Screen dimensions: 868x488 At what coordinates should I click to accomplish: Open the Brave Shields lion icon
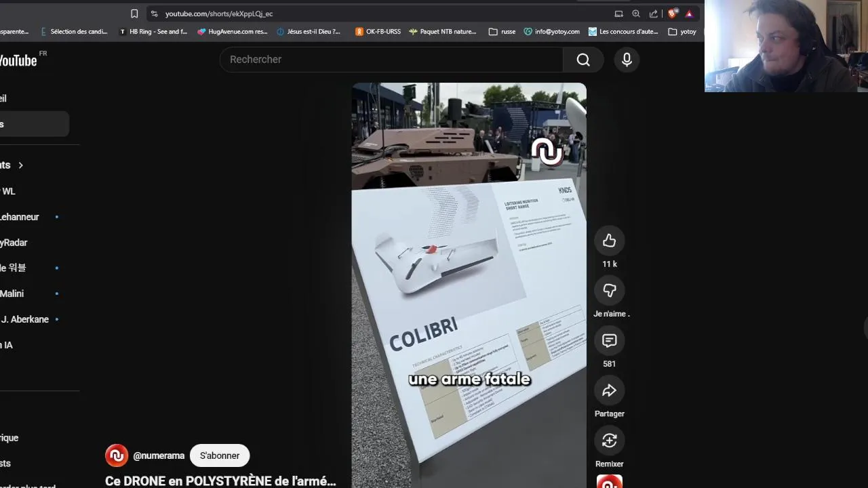pos(673,14)
